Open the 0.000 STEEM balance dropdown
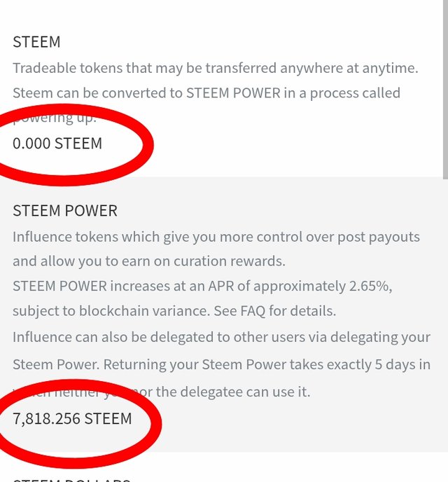448x482 pixels. [57, 144]
